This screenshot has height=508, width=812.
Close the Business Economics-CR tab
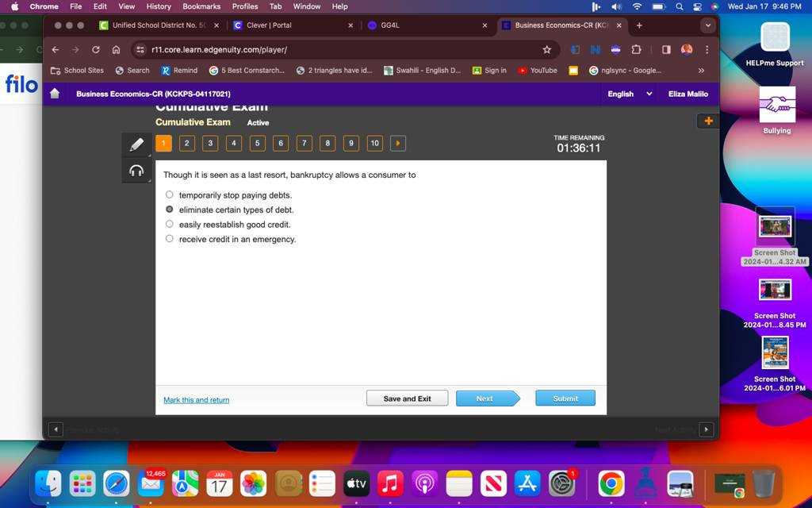click(x=619, y=25)
